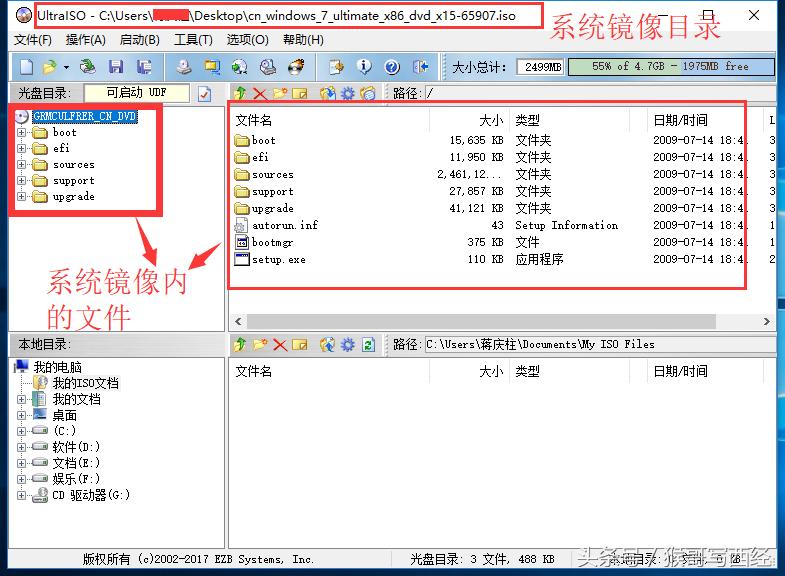Viewport: 785px width, 576px height.
Task: Sort disc files by 文件名 column
Action: [x=329, y=121]
